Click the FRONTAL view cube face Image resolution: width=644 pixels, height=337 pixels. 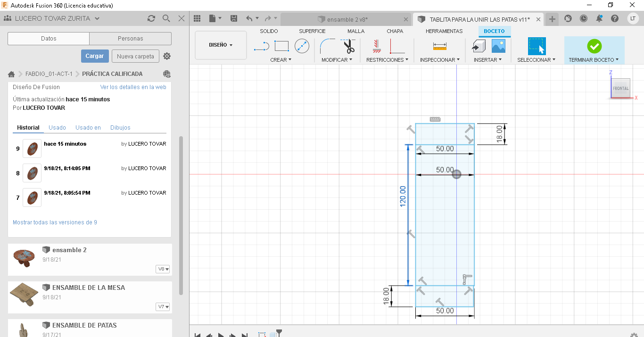pos(620,88)
